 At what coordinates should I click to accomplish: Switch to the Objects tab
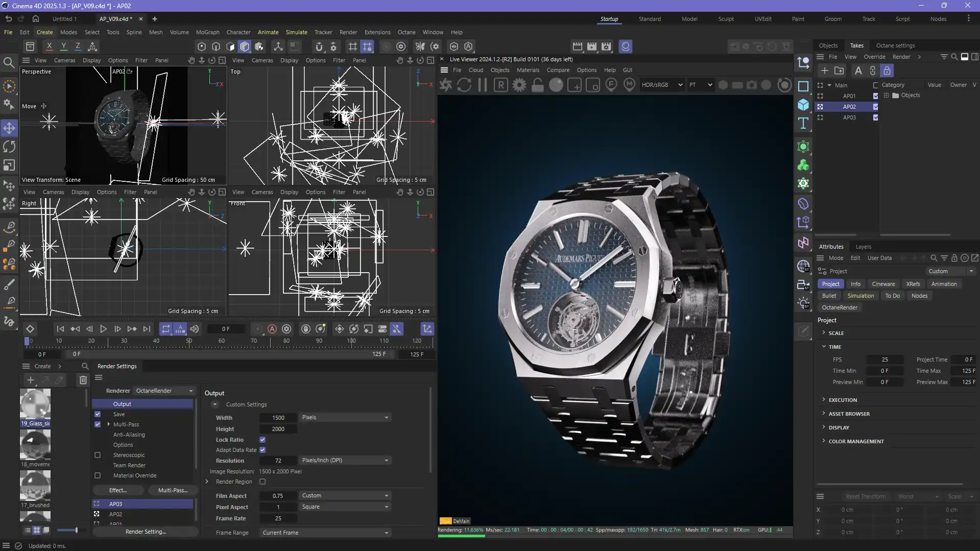(x=828, y=45)
